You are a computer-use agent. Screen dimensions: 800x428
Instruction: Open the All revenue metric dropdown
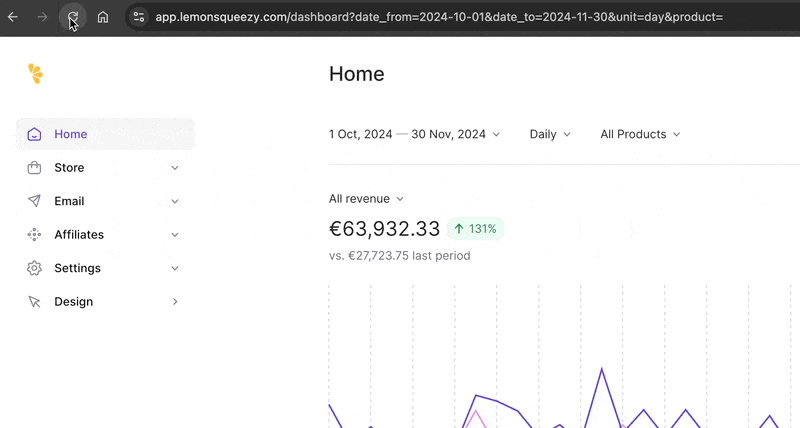(x=366, y=199)
